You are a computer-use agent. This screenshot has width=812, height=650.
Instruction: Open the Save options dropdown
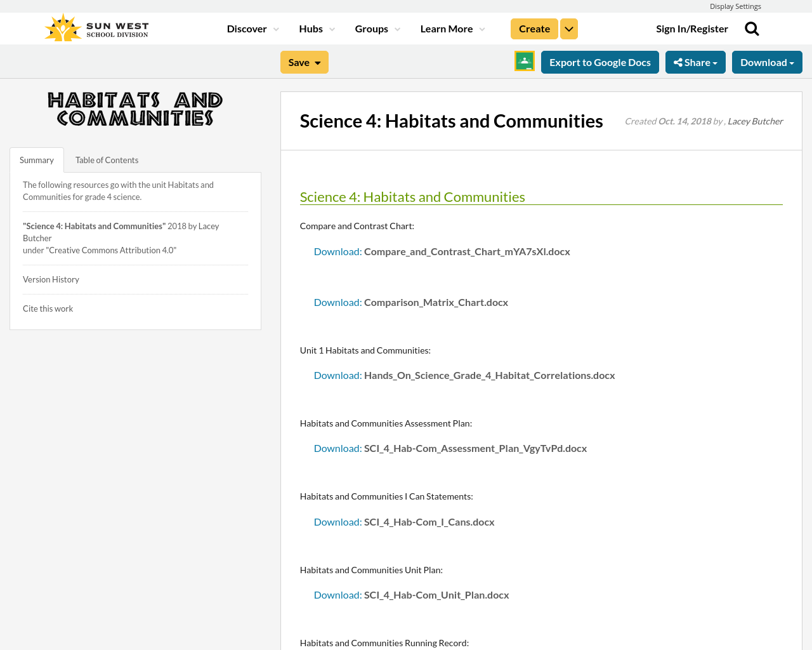(x=319, y=62)
